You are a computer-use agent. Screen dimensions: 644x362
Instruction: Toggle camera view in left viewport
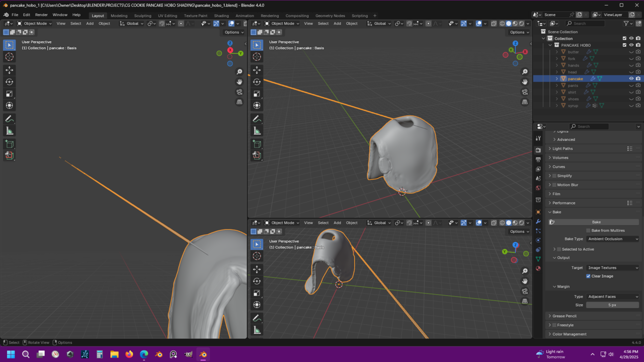coord(239,92)
